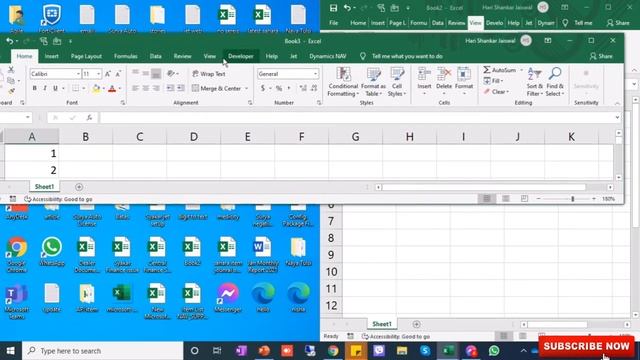Click Save icon in Book2 window
This screenshot has height=360, width=640.
[x=333, y=8]
